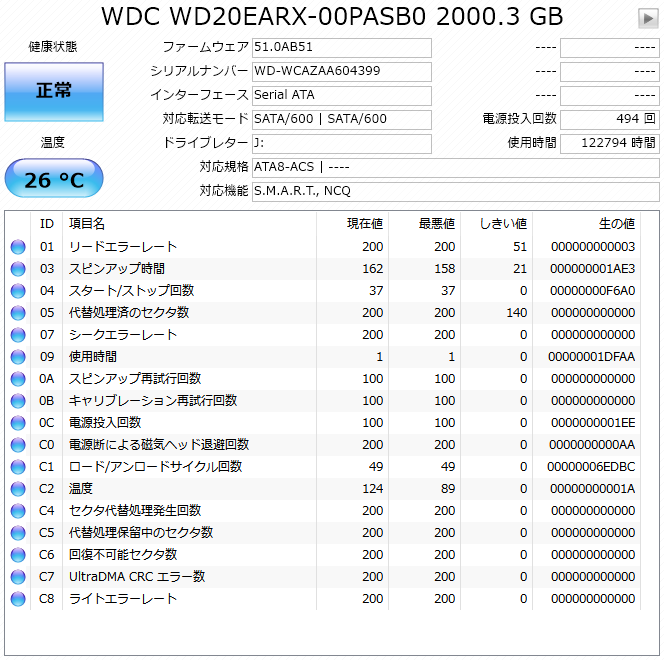
Task: Click the 使用時間 value field 122794 時間
Action: [x=609, y=143]
